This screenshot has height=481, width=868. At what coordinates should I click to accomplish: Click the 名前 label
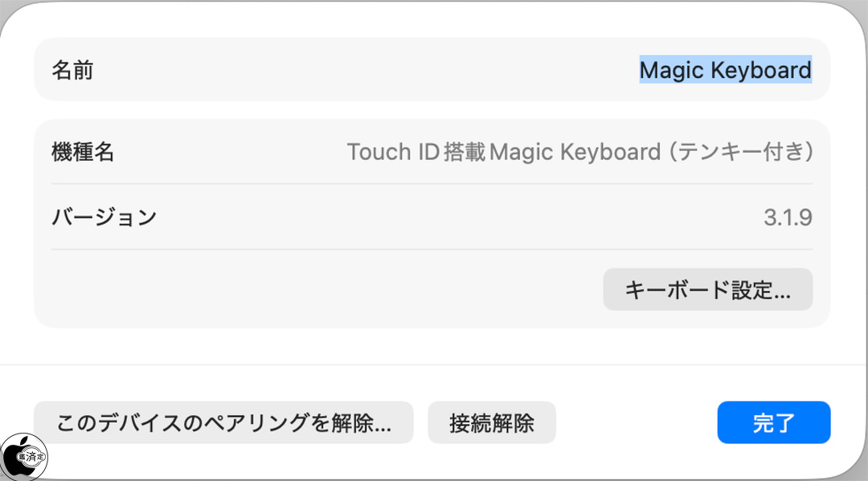[x=72, y=70]
